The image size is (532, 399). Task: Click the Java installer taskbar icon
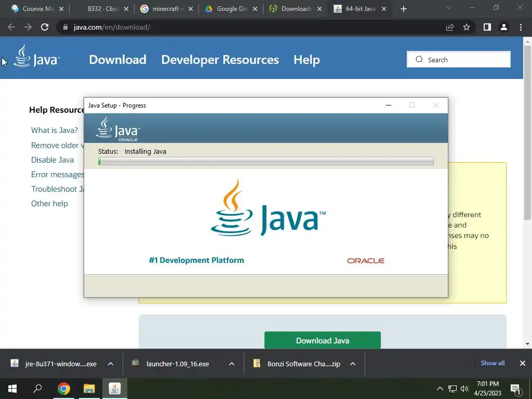(x=115, y=389)
